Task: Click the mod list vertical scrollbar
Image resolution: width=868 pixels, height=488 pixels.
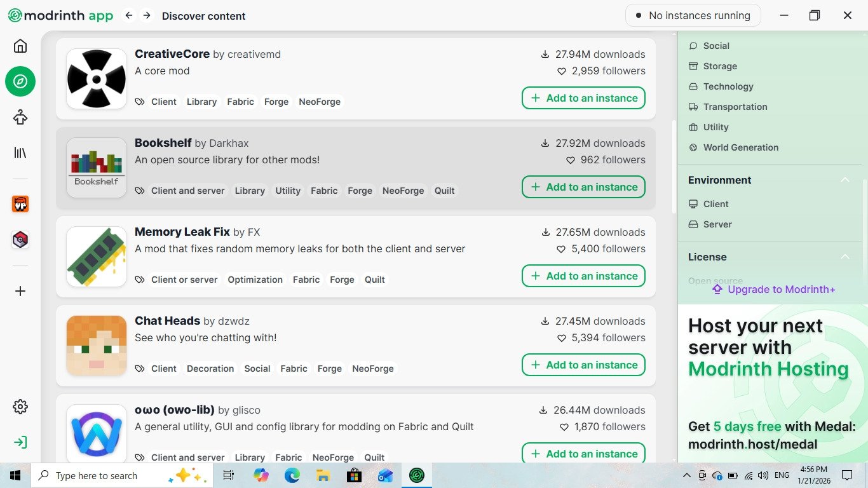Action: 674,166
